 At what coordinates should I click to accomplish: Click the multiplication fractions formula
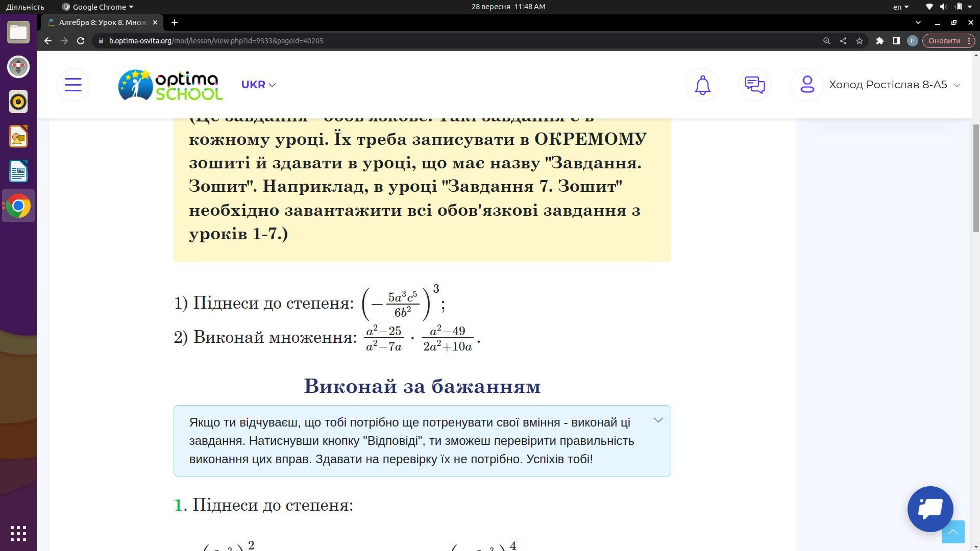[x=422, y=338]
